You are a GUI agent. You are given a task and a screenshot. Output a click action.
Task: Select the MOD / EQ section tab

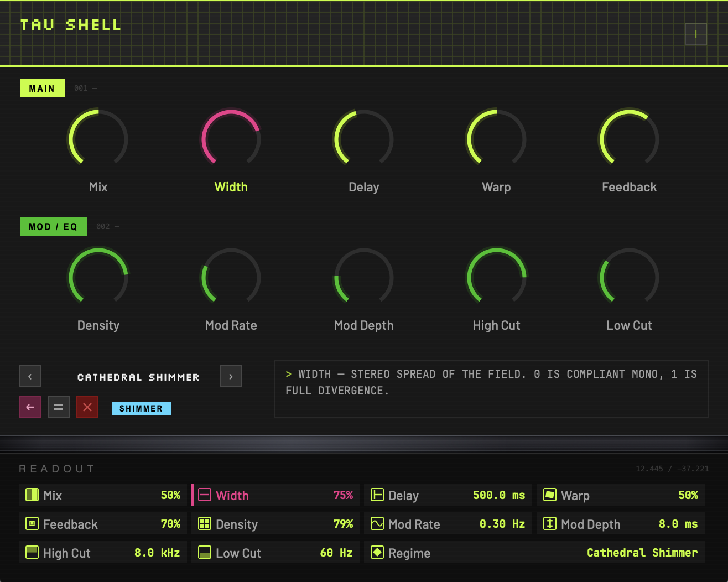pyautogui.click(x=54, y=226)
